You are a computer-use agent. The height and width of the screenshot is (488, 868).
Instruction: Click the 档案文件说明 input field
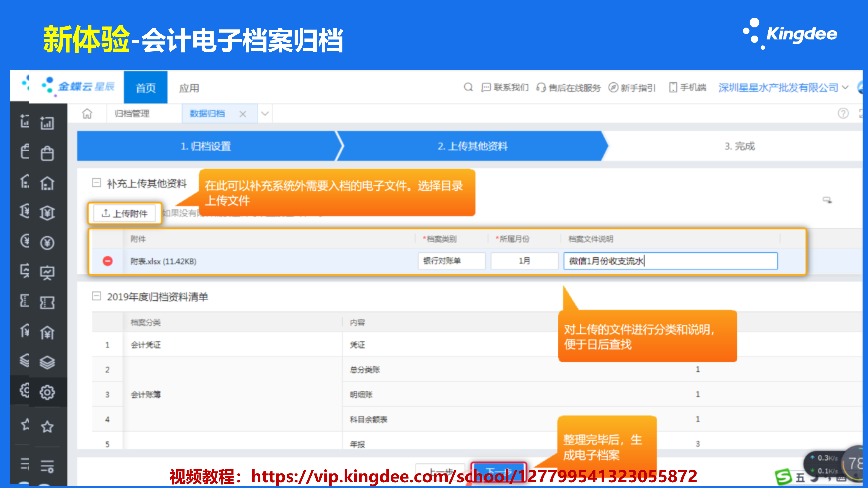pyautogui.click(x=671, y=261)
